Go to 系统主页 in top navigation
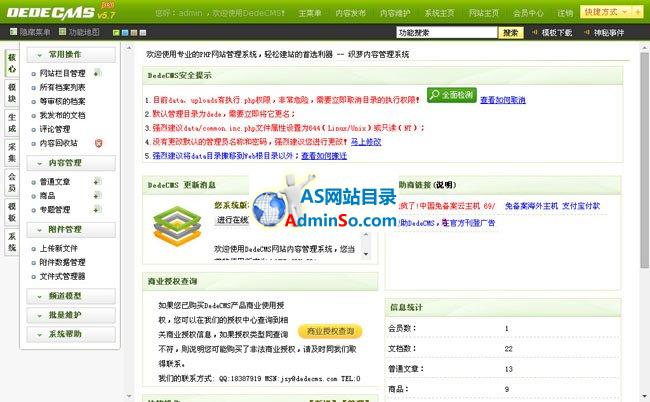 [439, 13]
